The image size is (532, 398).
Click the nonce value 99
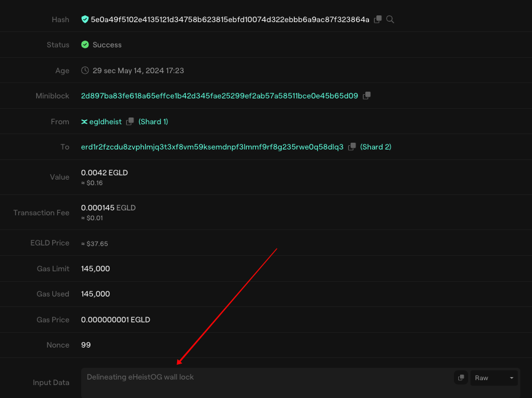[x=86, y=344]
